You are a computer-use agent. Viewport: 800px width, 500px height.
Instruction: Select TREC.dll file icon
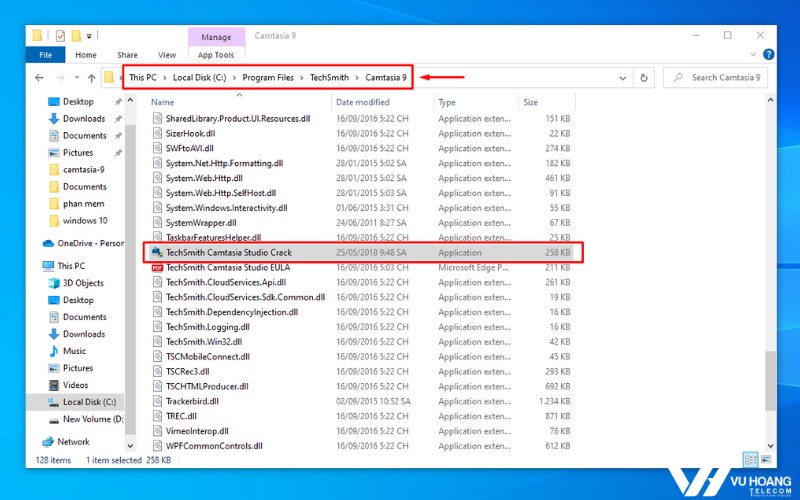point(157,416)
